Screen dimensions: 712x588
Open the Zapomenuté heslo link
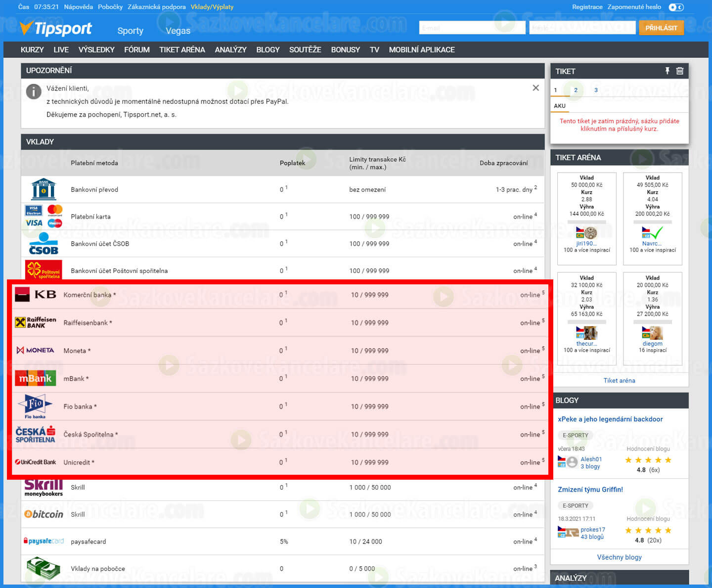(634, 7)
